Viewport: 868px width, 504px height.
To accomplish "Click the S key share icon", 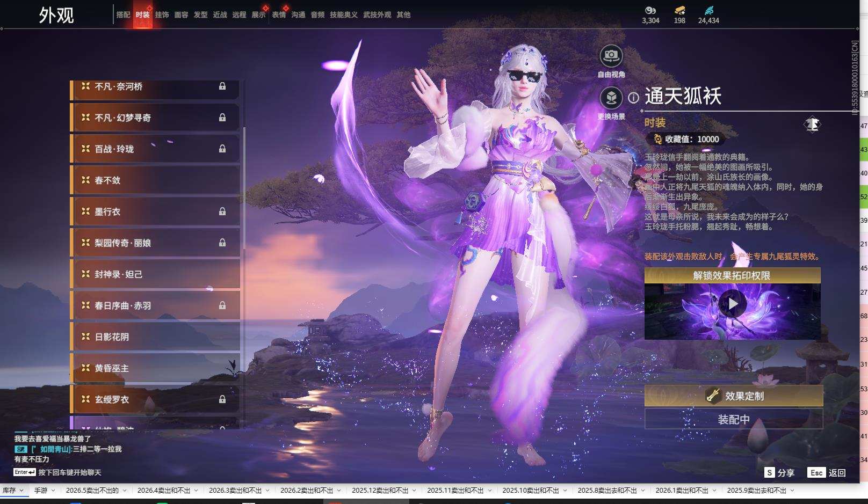I will pyautogui.click(x=770, y=472).
